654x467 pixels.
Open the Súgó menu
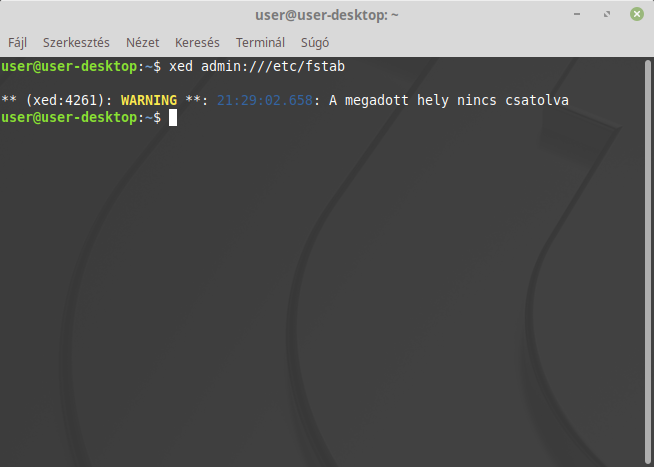pyautogui.click(x=315, y=43)
